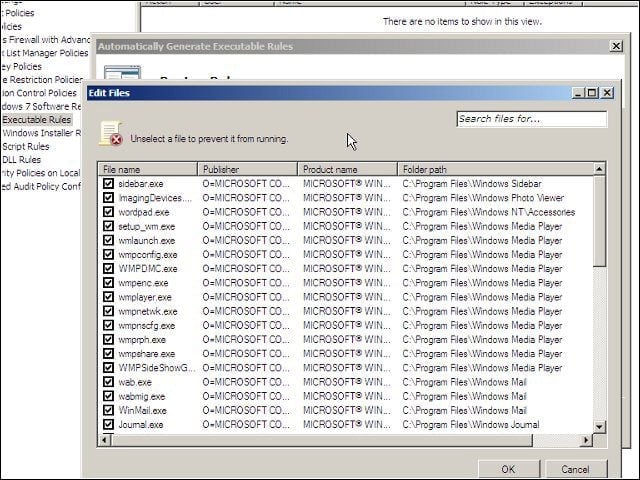Uncheck the wmpconfig.exe checkbox
This screenshot has height=480, width=640.
click(108, 255)
